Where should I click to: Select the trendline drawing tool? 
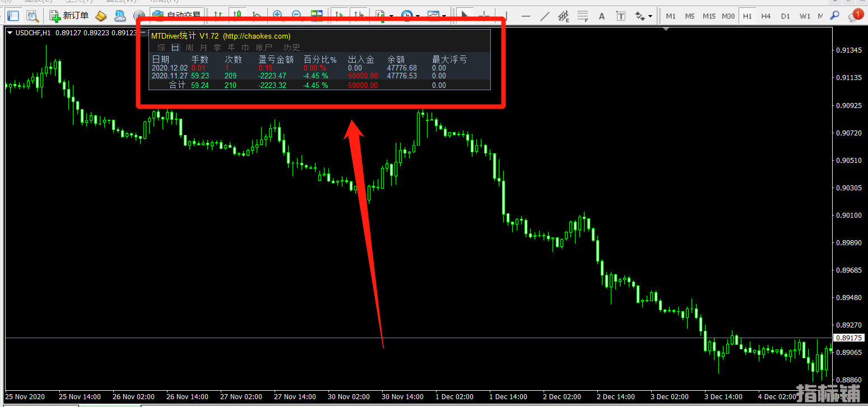tap(545, 16)
